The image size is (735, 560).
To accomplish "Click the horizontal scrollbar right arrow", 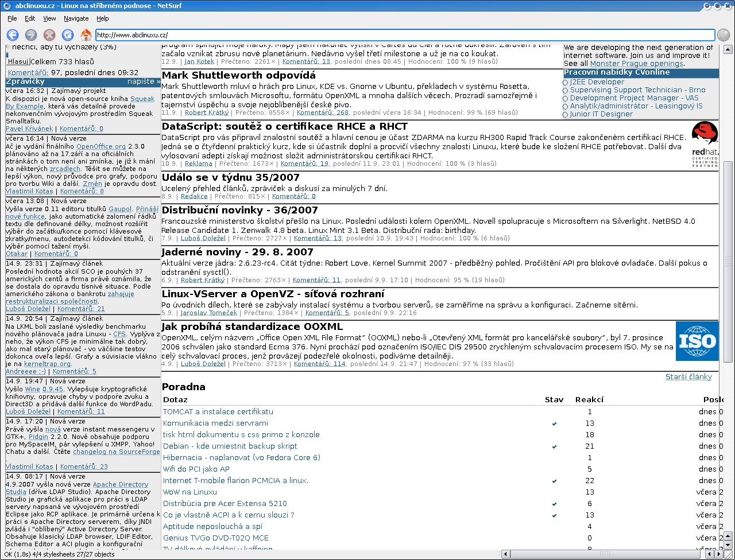I will point(719,554).
